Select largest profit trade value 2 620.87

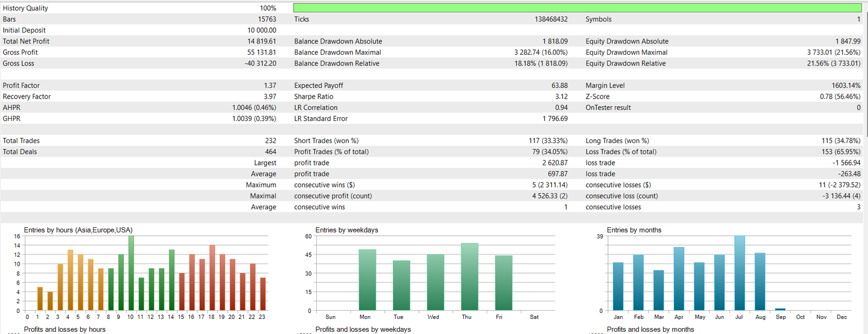pyautogui.click(x=555, y=163)
